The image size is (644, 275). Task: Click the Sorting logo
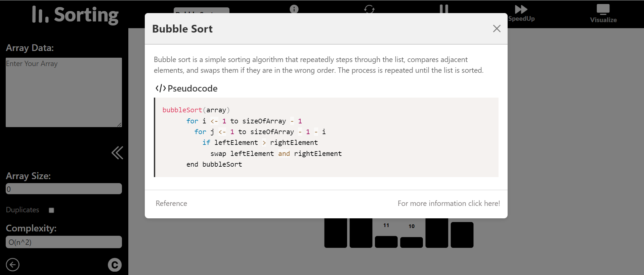(x=75, y=15)
